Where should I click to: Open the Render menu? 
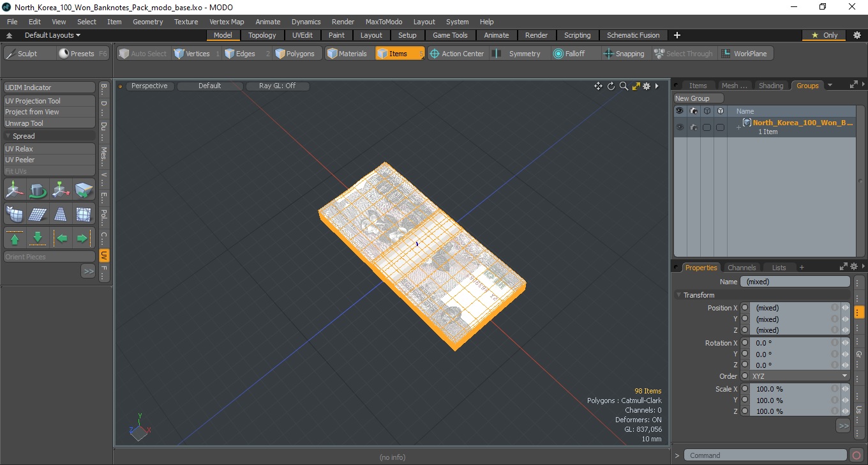[343, 22]
